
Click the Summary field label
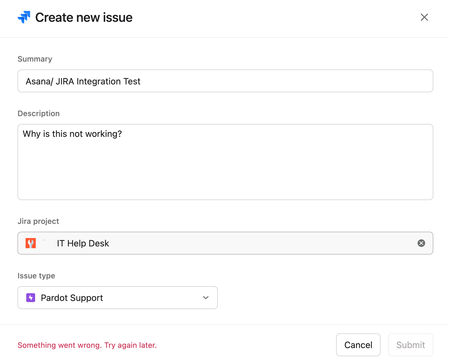35,59
